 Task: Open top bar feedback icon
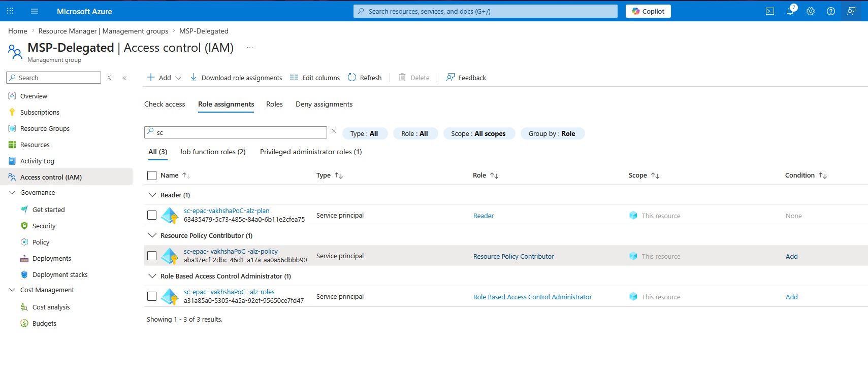(851, 11)
